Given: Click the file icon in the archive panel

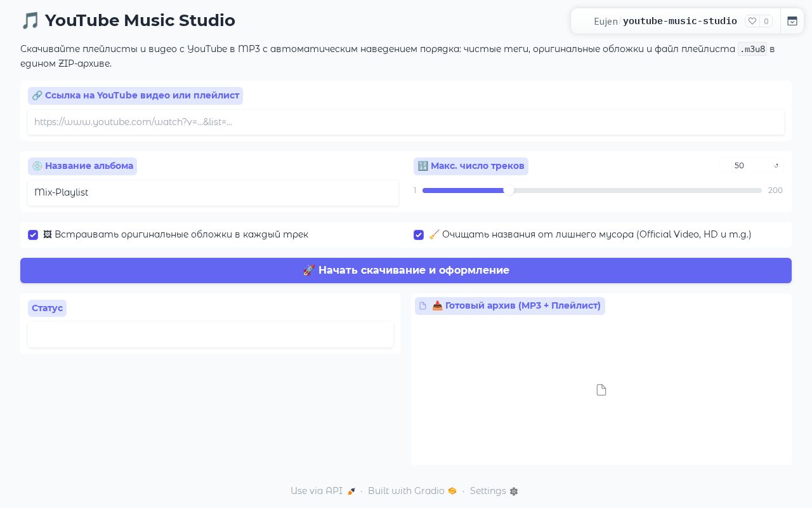Looking at the screenshot, I should (x=601, y=390).
